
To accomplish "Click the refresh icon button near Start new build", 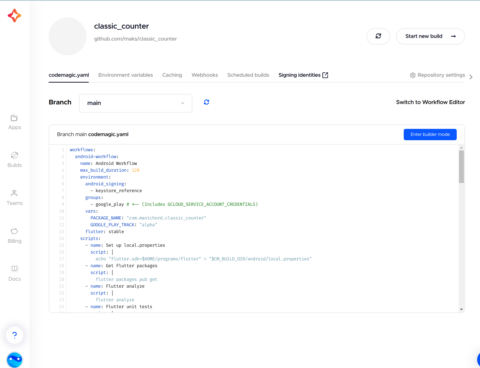I will (378, 36).
